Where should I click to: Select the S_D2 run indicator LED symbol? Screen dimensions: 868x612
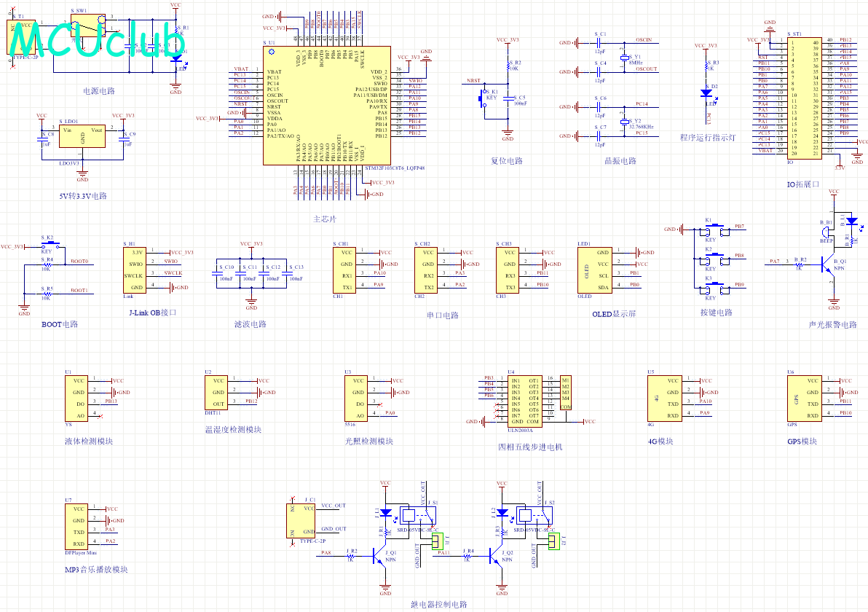(707, 93)
